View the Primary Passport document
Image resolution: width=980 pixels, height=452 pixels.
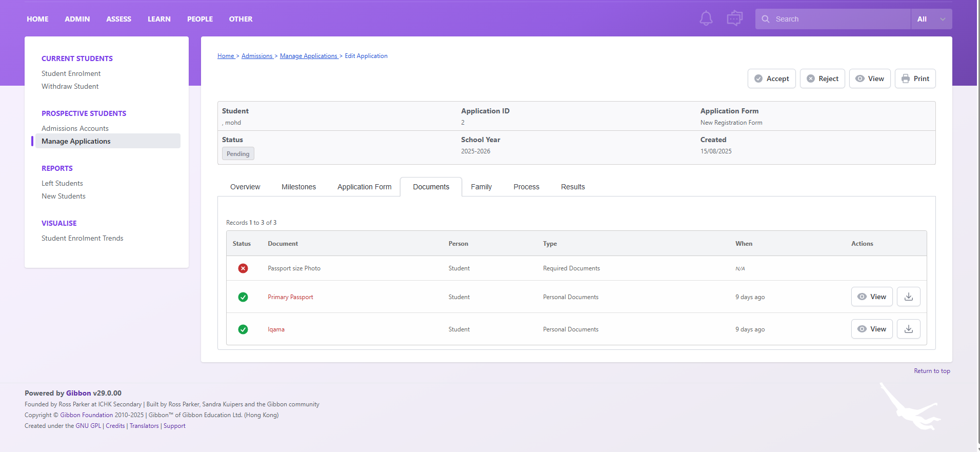[872, 297]
